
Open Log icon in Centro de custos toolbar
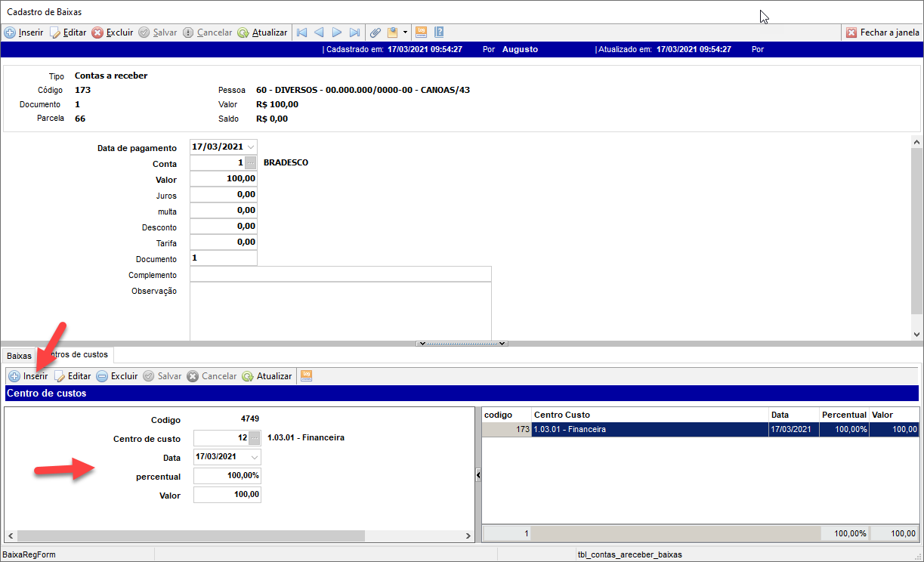306,375
